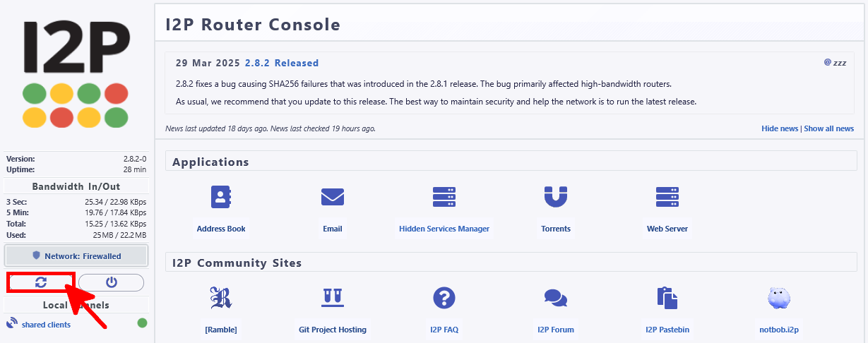Click the Bandwidth In/Out section header
Screen dimensions: 868x343
pos(76,186)
